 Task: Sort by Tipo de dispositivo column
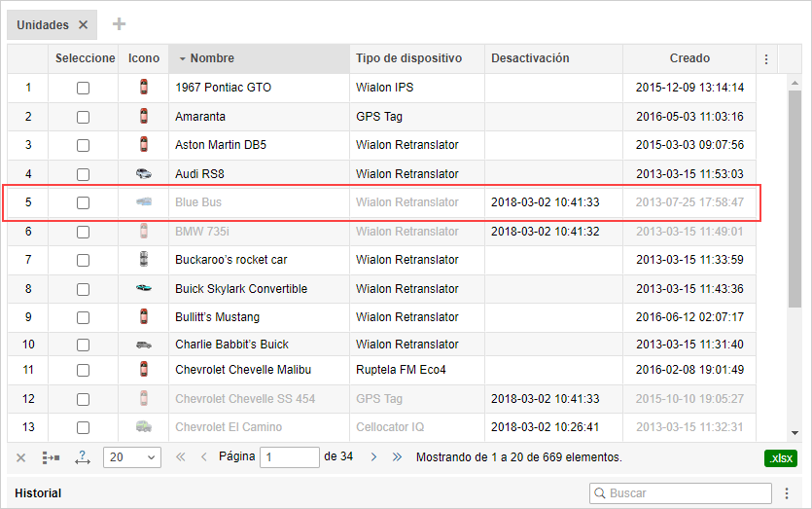417,58
